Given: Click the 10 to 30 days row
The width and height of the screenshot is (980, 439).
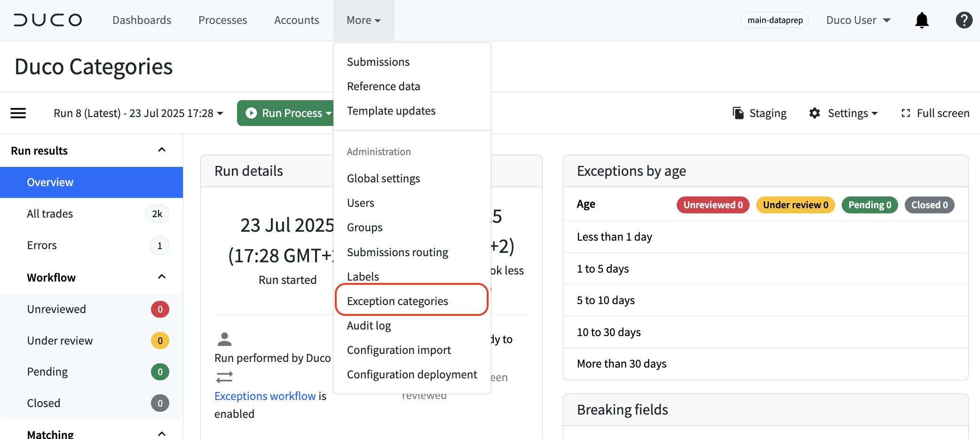Looking at the screenshot, I should coord(766,332).
